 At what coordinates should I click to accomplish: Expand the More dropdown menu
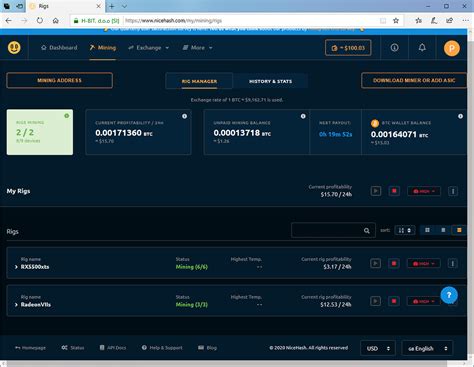[x=197, y=48]
